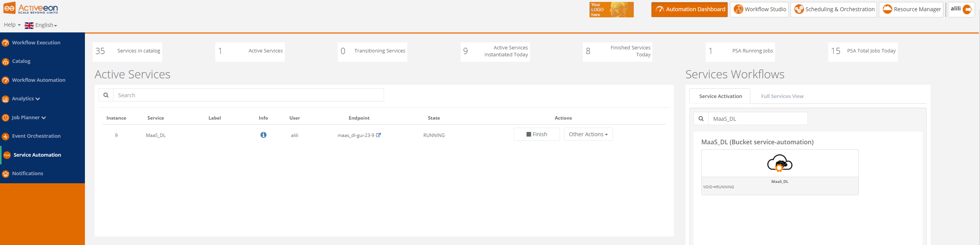Switch to Full Services View tab
980x245 pixels.
[x=782, y=96]
